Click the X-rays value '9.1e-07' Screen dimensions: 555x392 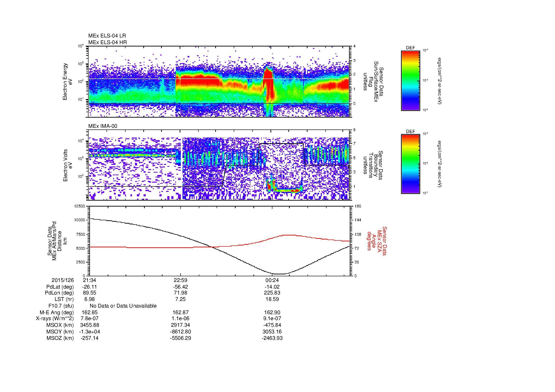(272, 318)
